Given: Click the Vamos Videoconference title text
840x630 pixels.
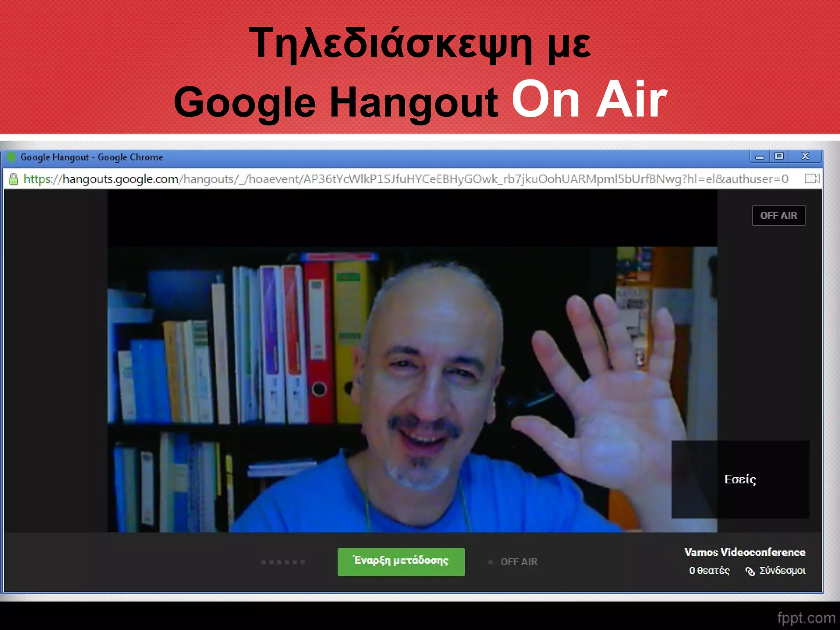Looking at the screenshot, I should tap(744, 552).
